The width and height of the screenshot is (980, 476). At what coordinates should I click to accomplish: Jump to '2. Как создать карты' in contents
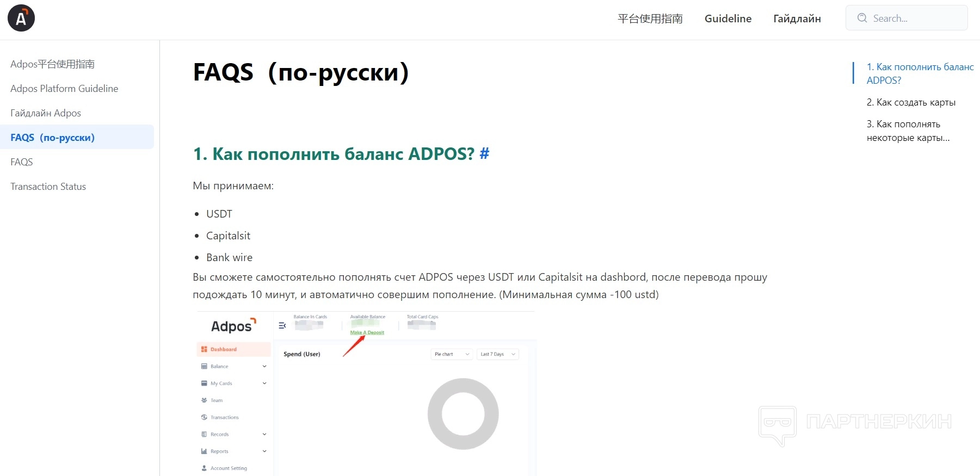[x=911, y=102]
